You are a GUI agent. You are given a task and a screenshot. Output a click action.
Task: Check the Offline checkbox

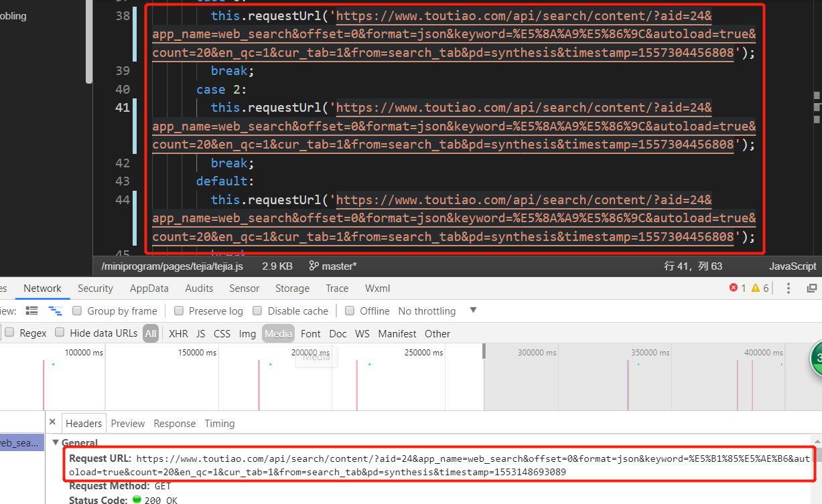pyautogui.click(x=350, y=311)
